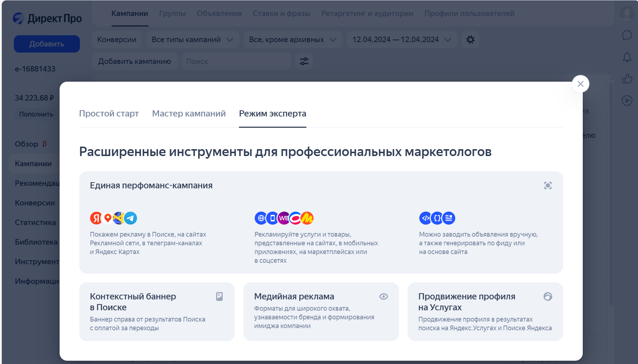Image resolution: width=638 pixels, height=364 pixels.
Task: Switch to Профили пользователей tab
Action: (469, 13)
